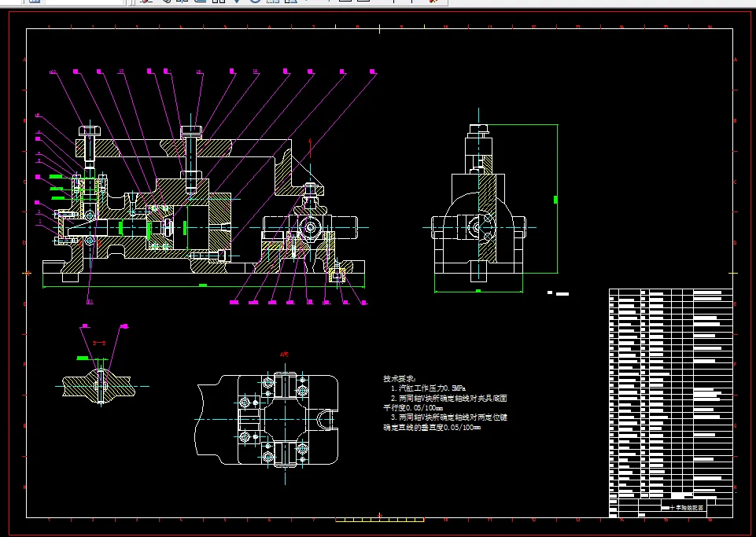
Task: Select the B-B section detail view
Action: [x=99, y=386]
